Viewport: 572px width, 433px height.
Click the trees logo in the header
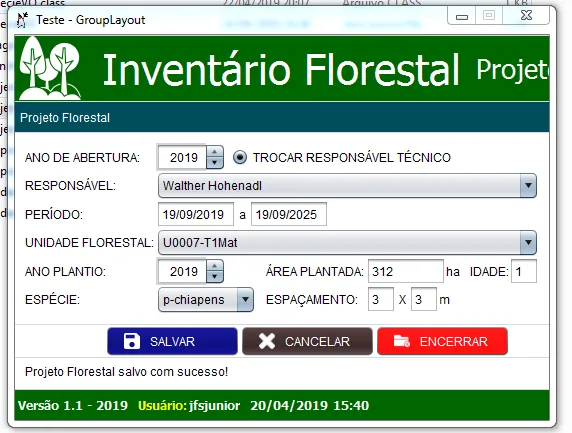pyautogui.click(x=50, y=68)
